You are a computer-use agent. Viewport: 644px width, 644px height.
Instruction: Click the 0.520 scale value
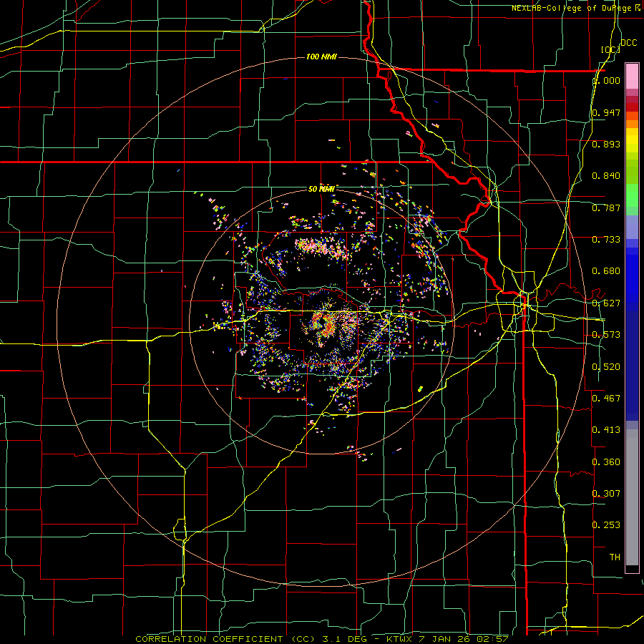(606, 367)
